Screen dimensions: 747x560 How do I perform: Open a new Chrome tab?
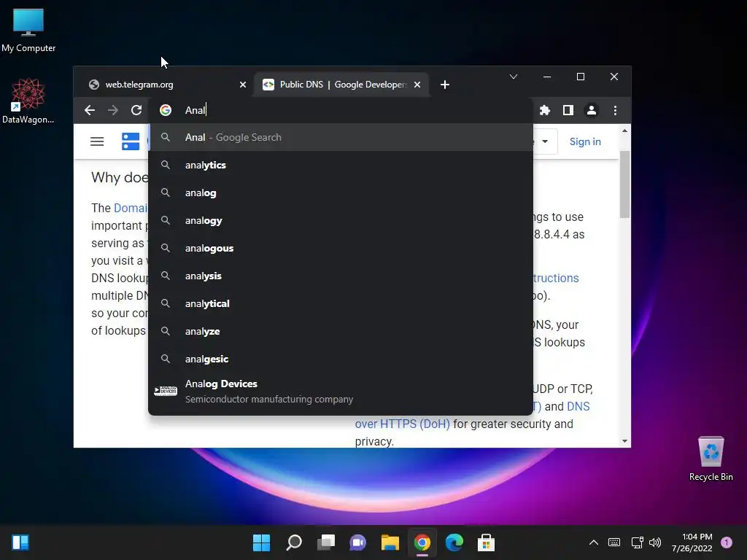click(444, 85)
